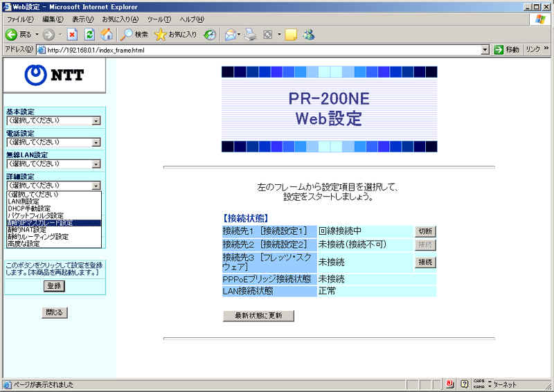Select 高度な設定 option

54,244
